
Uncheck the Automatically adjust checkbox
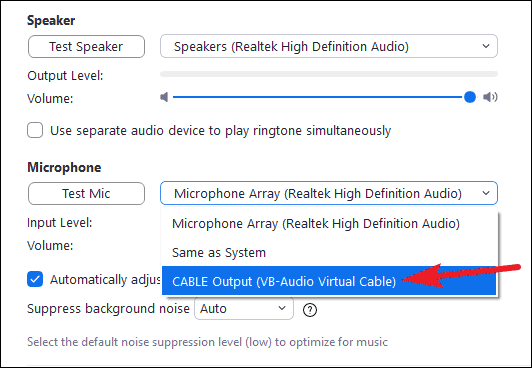click(35, 279)
